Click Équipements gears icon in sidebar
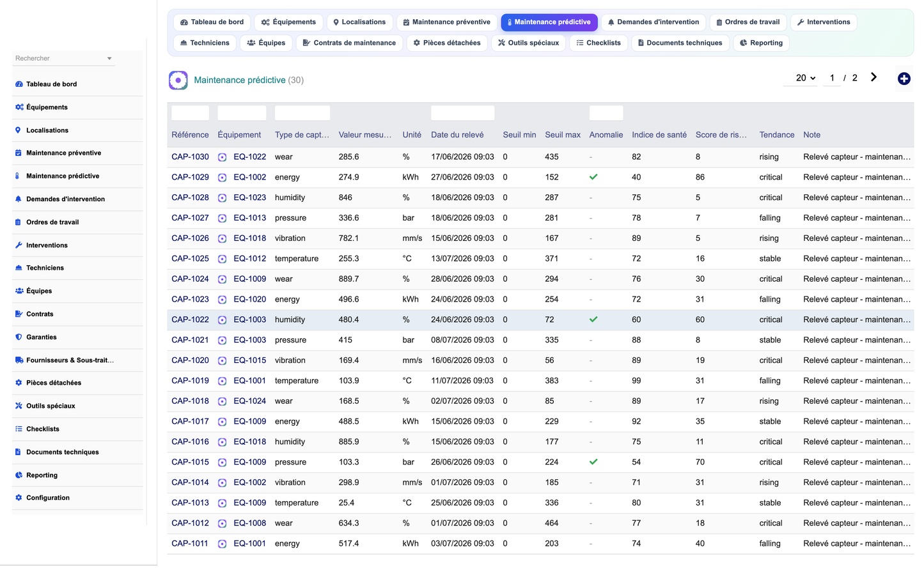The height and width of the screenshot is (572, 924). tap(19, 107)
